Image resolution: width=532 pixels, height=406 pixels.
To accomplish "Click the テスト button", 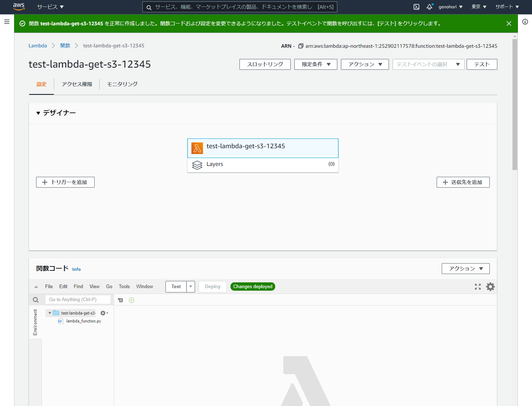I will pyautogui.click(x=482, y=64).
